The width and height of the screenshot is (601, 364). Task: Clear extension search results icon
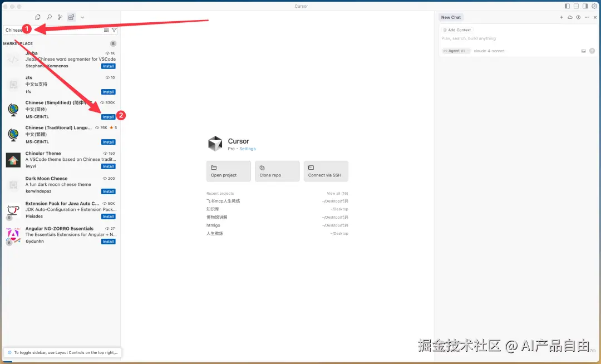(x=106, y=30)
